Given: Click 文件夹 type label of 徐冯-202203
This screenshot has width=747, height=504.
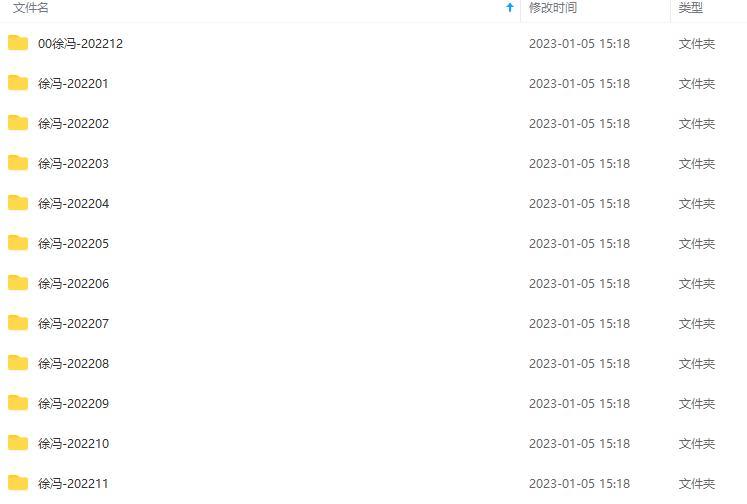Looking at the screenshot, I should pos(697,164).
